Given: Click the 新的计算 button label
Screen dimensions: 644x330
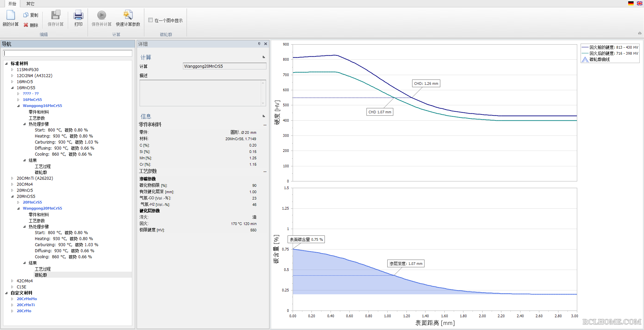Looking at the screenshot, I should coord(11,24).
